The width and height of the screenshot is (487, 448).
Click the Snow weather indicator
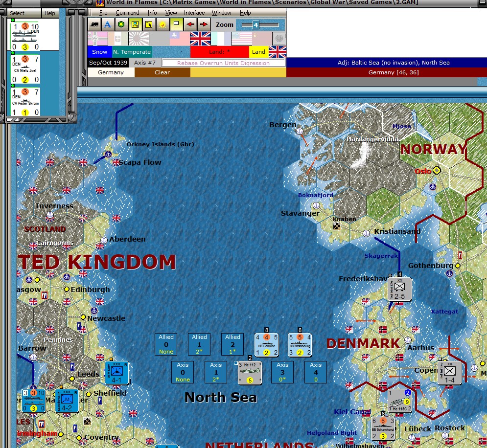tap(99, 52)
